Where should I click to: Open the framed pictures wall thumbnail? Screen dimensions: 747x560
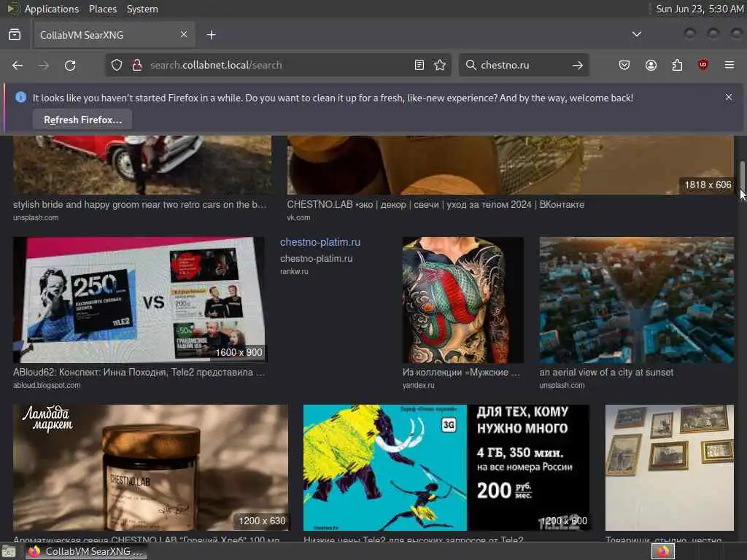670,467
